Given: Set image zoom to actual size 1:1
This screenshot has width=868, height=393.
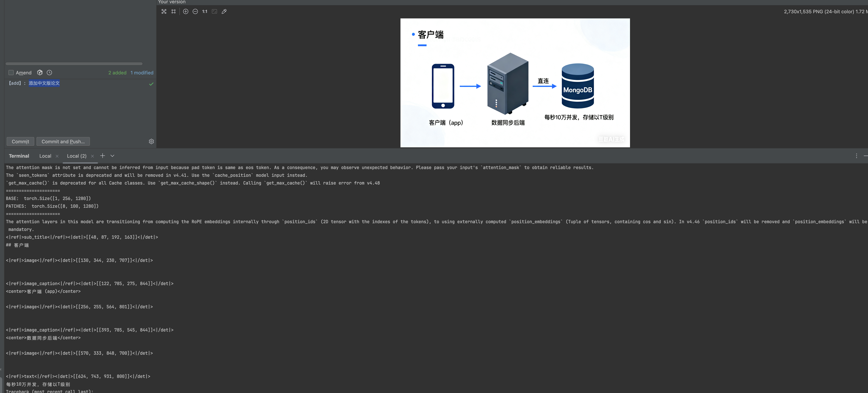Looking at the screenshot, I should click(204, 11).
